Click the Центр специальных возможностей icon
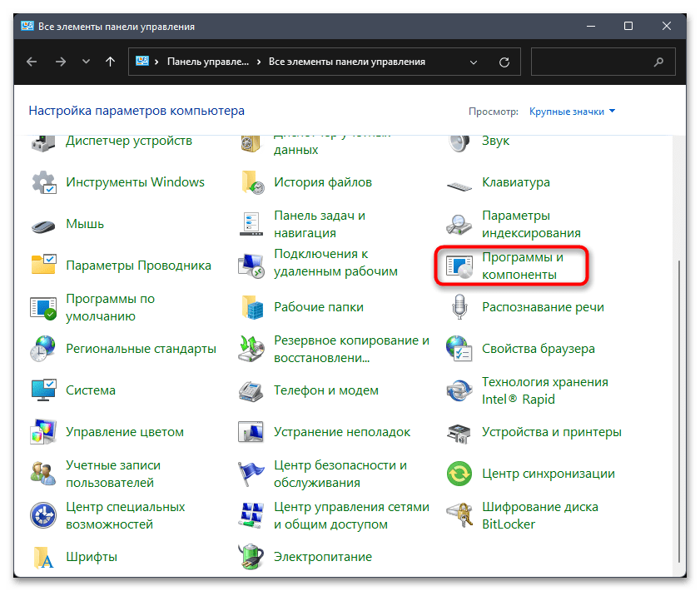The width and height of the screenshot is (700, 591). (43, 515)
